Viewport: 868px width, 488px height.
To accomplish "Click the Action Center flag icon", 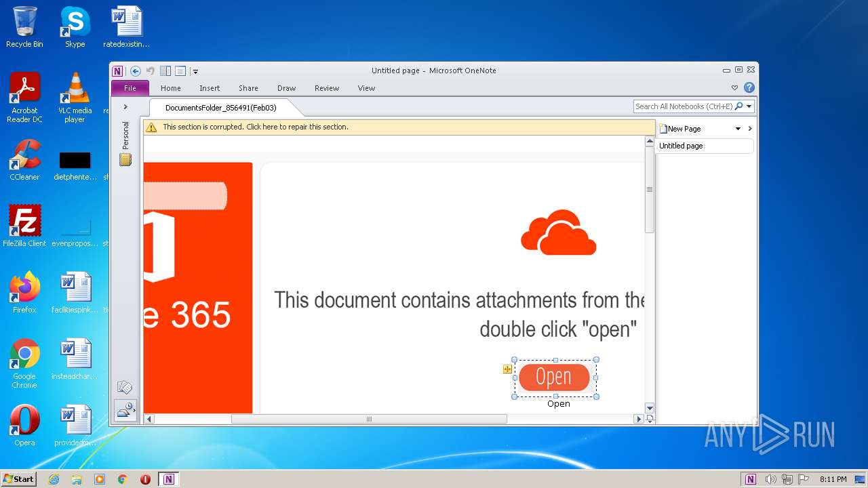I will (x=804, y=479).
